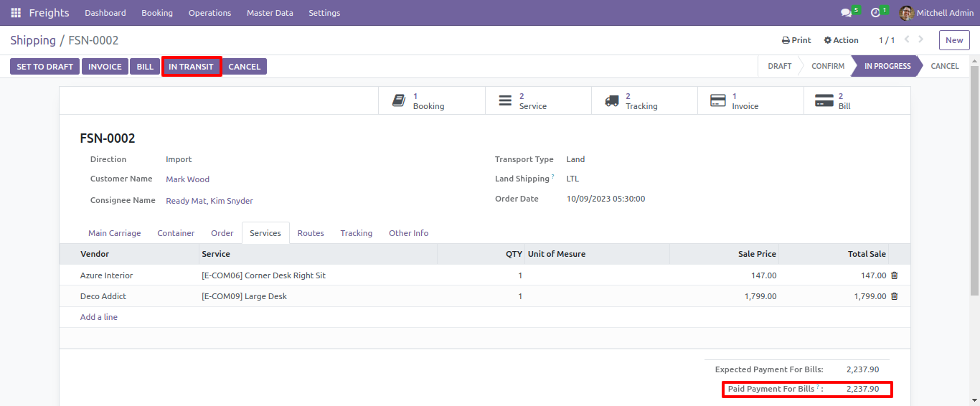
Task: Open the Booking smart button
Action: (432, 100)
